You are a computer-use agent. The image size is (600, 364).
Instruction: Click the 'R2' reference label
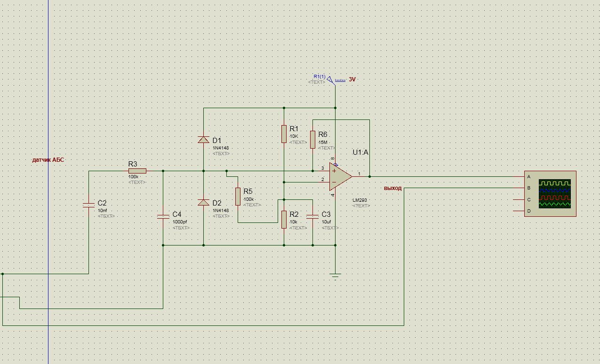pyautogui.click(x=294, y=214)
